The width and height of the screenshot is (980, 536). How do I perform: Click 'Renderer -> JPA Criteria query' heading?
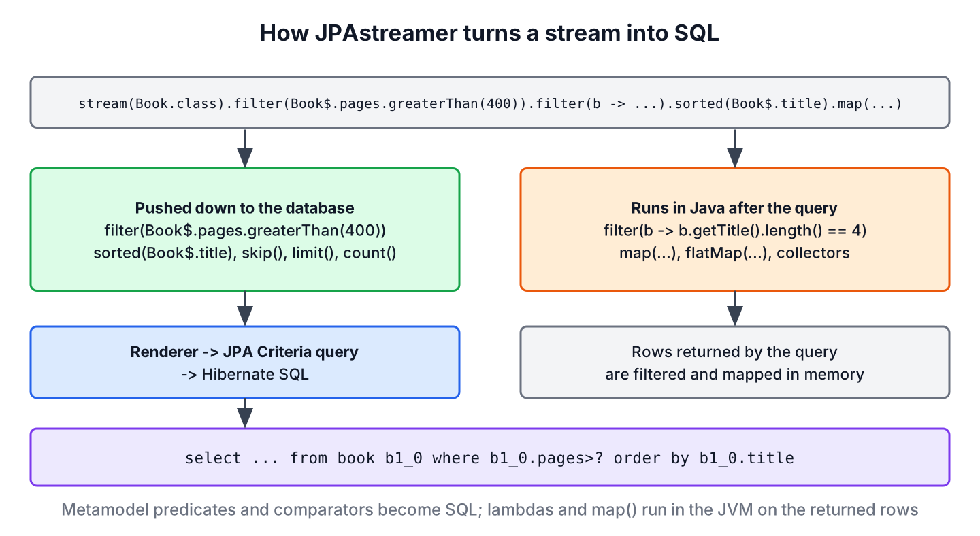245,352
